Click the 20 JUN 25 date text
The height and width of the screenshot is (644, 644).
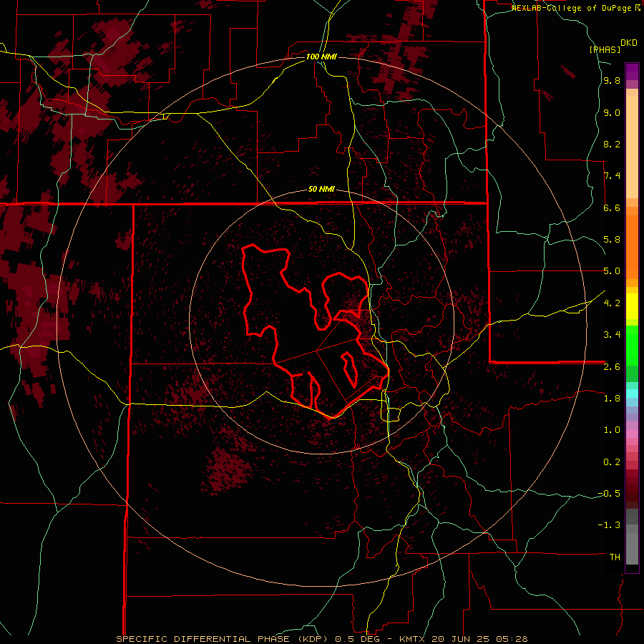click(x=462, y=639)
